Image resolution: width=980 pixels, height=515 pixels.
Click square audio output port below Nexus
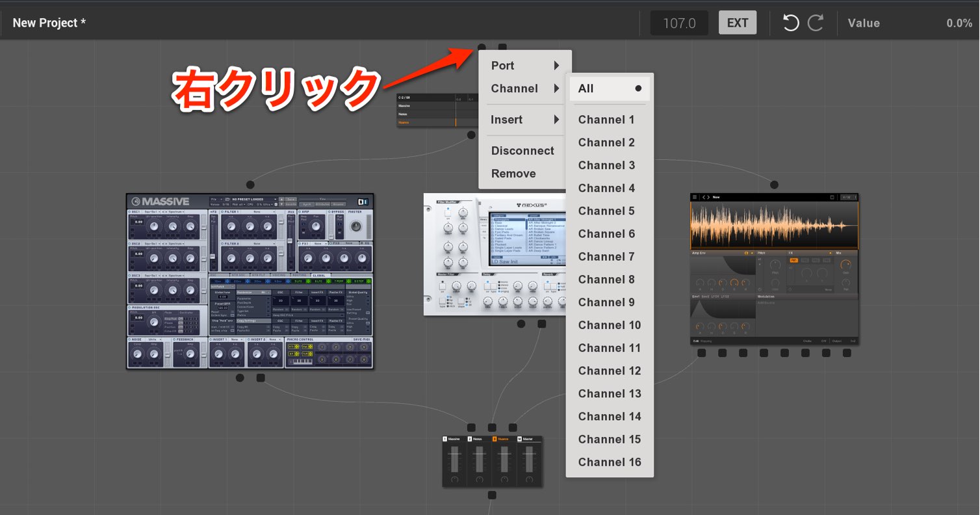(x=542, y=324)
